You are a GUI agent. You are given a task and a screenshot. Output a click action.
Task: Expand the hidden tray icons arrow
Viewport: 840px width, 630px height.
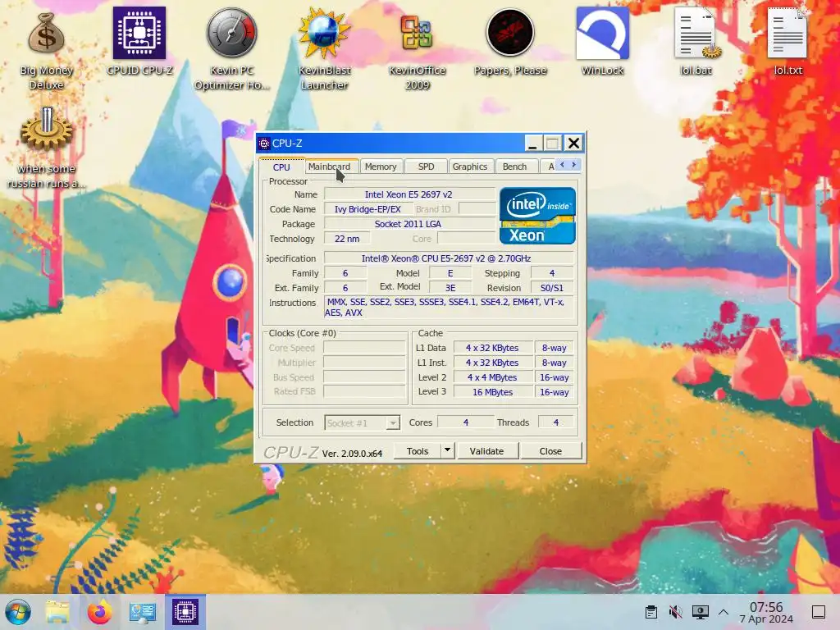(x=724, y=612)
